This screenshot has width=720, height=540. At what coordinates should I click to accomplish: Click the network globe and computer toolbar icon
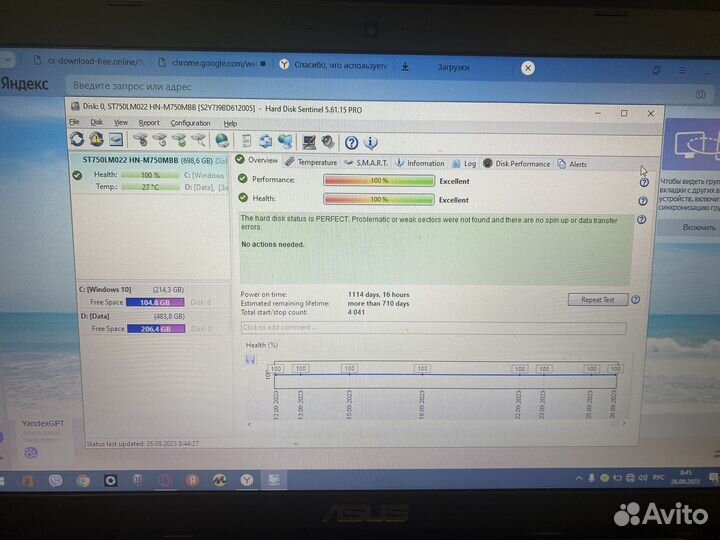pos(285,141)
